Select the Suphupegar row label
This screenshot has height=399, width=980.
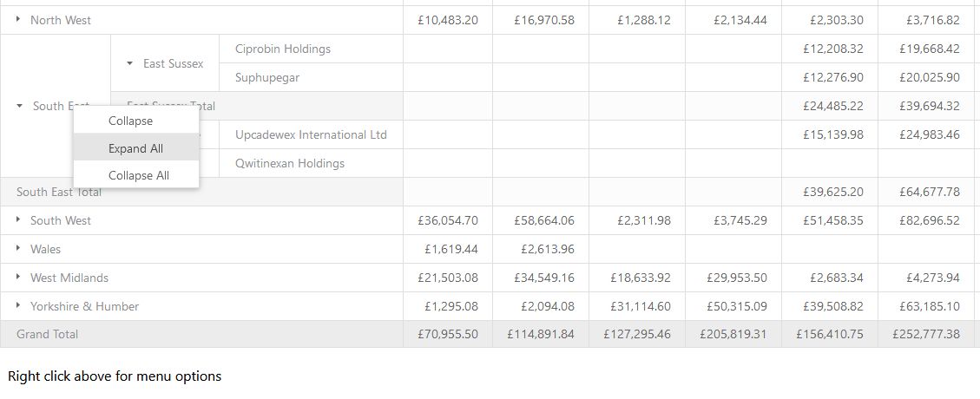pos(267,77)
